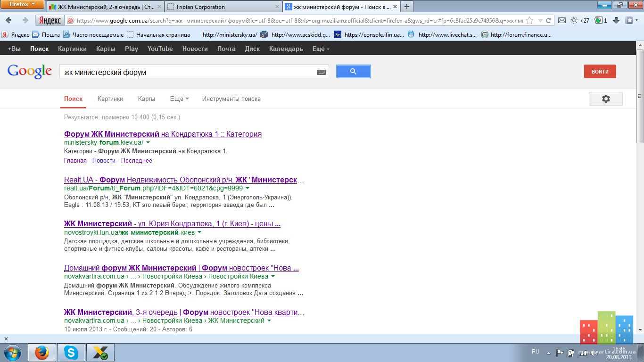Open the Часто посещаемые bookmarks folder

[x=93, y=34]
